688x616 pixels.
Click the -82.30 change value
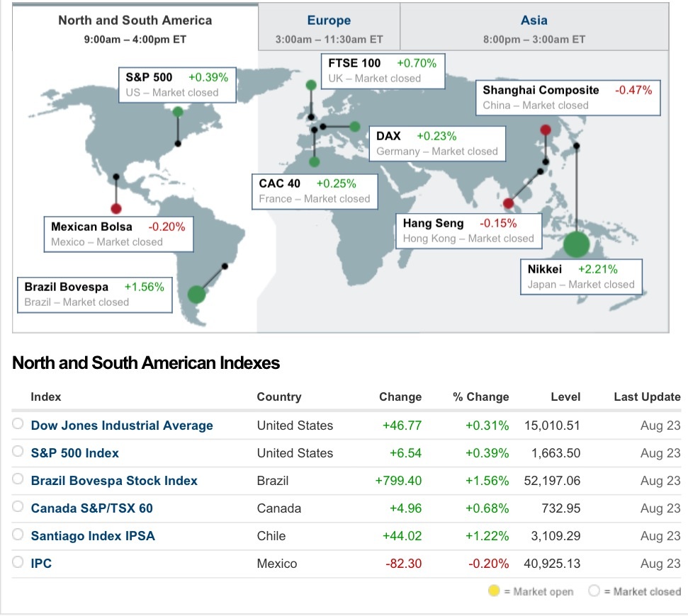(x=403, y=564)
